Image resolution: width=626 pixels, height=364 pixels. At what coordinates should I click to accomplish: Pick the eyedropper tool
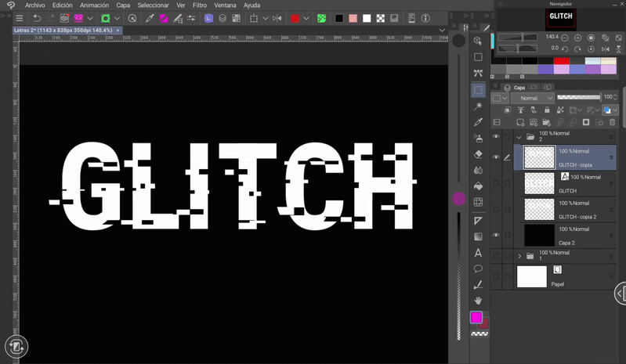[x=478, y=122]
